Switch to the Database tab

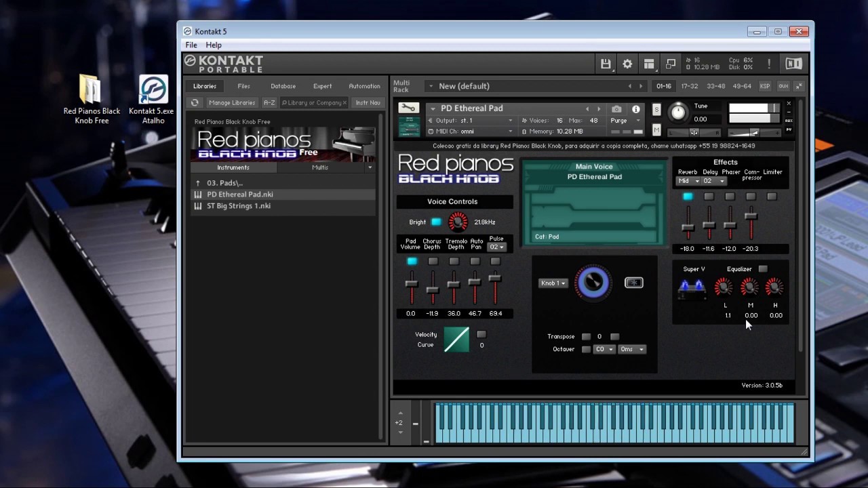283,86
